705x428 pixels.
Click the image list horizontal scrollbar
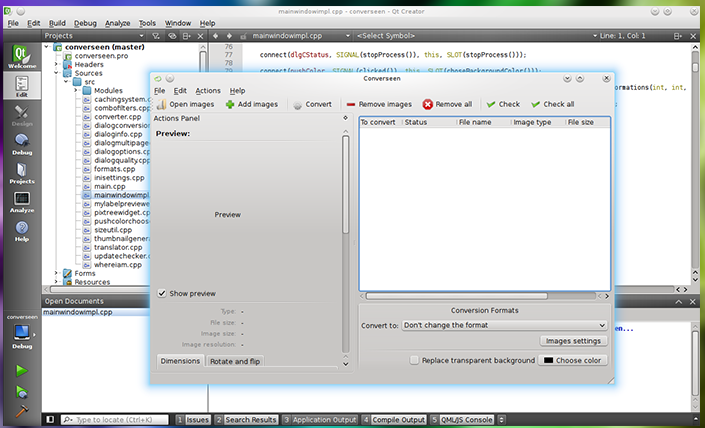[456, 296]
